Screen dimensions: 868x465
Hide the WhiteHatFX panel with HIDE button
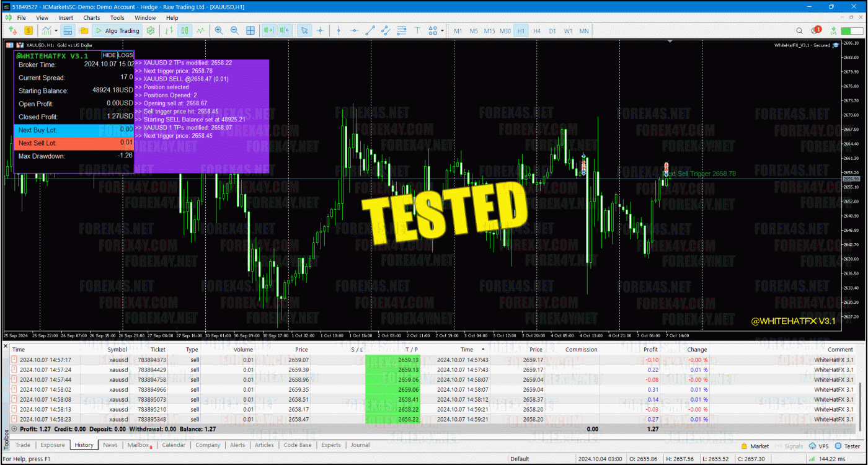coord(108,55)
